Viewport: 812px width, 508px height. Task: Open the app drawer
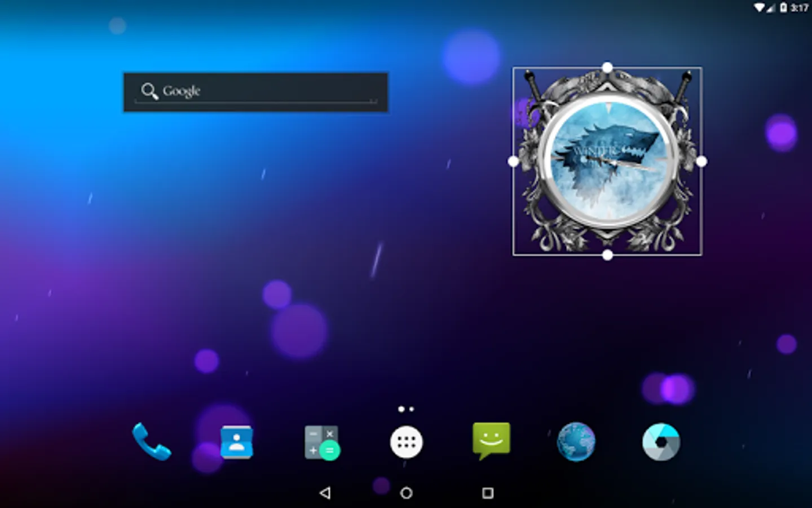[x=406, y=443]
